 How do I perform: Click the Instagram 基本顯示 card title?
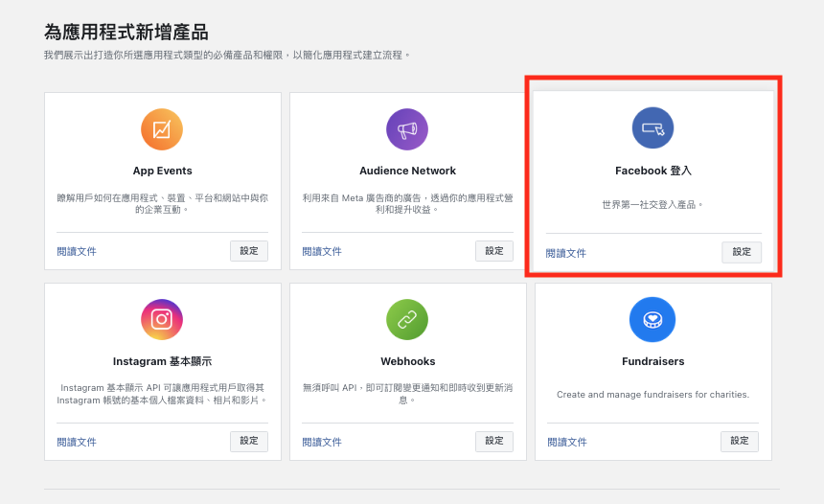[162, 361]
